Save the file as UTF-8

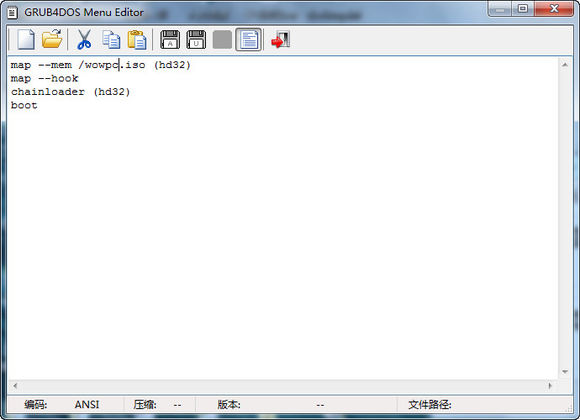[196, 40]
